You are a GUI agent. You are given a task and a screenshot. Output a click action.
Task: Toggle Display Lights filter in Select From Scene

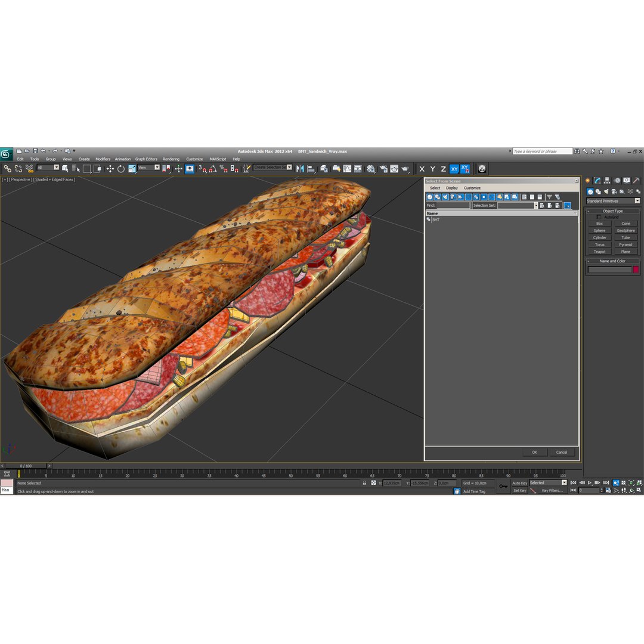click(445, 197)
